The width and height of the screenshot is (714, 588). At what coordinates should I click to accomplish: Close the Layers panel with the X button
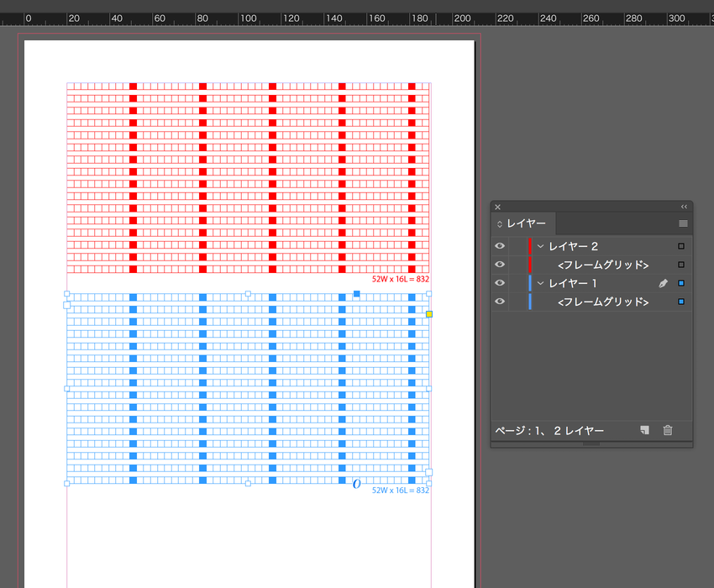tap(497, 207)
